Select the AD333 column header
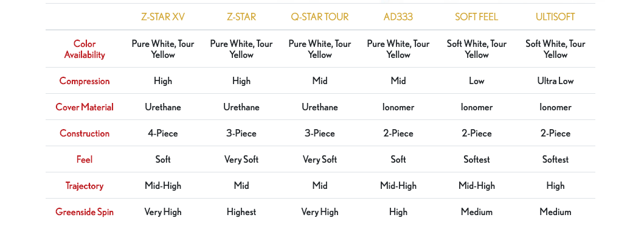This screenshot has width=644, height=237. (x=398, y=17)
